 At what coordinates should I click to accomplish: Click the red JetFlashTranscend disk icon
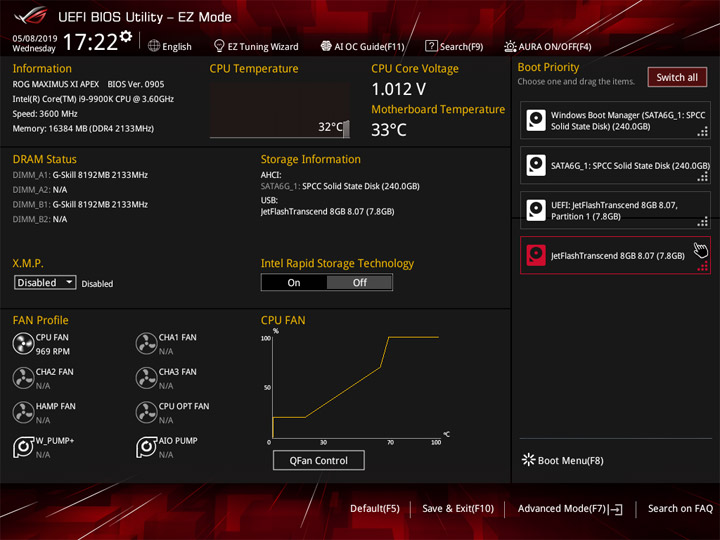(536, 255)
